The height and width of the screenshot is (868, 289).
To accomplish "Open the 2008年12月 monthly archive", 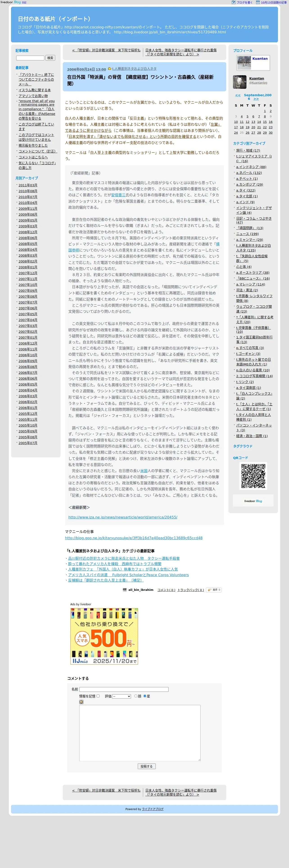I will (x=28, y=232).
